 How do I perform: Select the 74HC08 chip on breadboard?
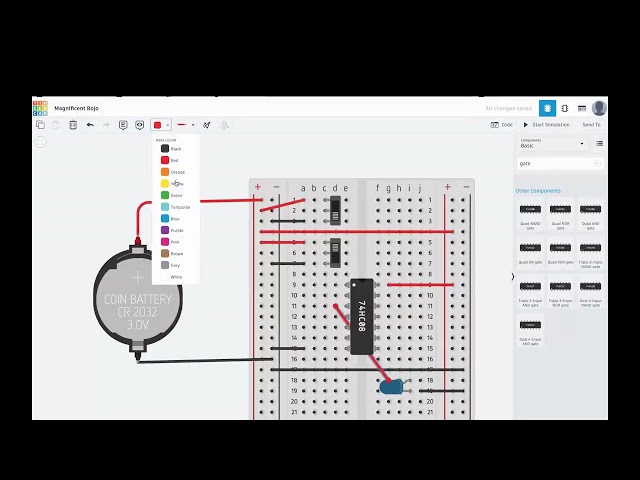pyautogui.click(x=362, y=316)
